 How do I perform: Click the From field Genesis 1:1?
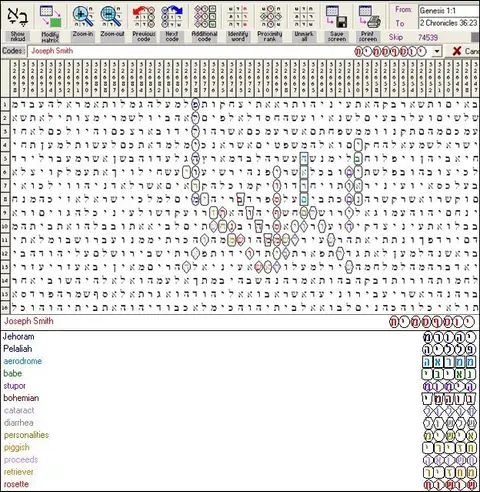[449, 11]
